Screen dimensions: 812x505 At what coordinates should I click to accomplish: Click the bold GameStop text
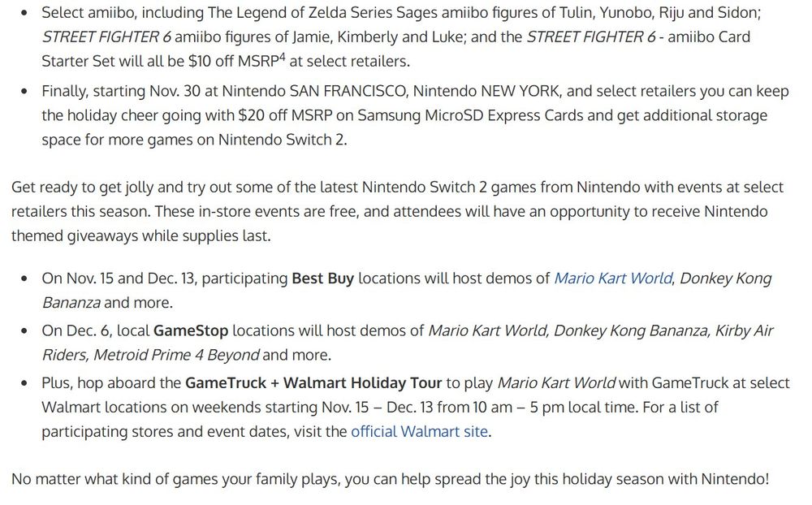click(191, 330)
